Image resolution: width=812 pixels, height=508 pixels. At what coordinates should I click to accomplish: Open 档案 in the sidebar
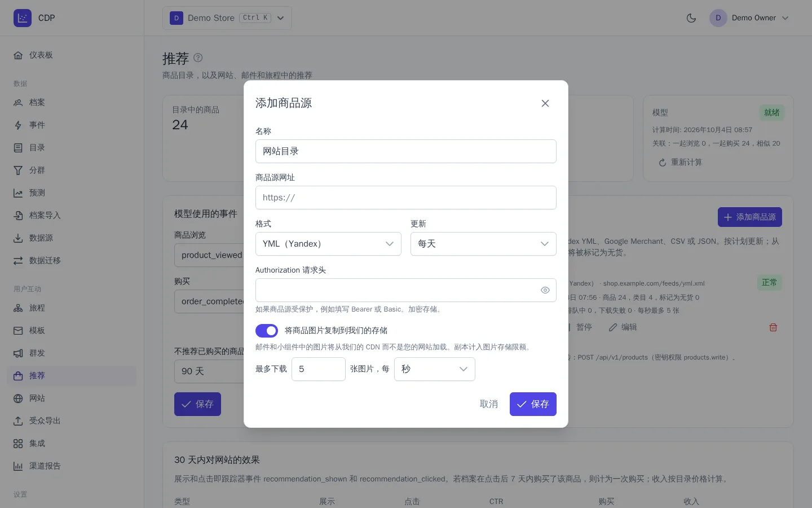coord(72,103)
